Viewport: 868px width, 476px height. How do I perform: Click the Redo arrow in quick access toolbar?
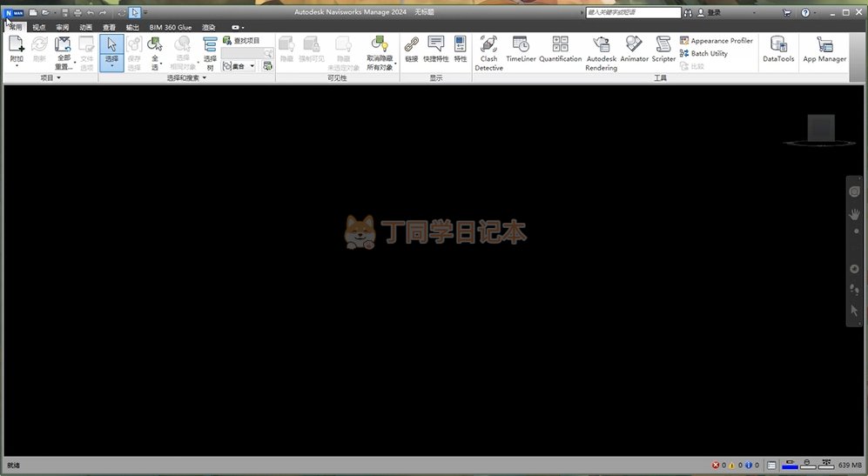(103, 12)
